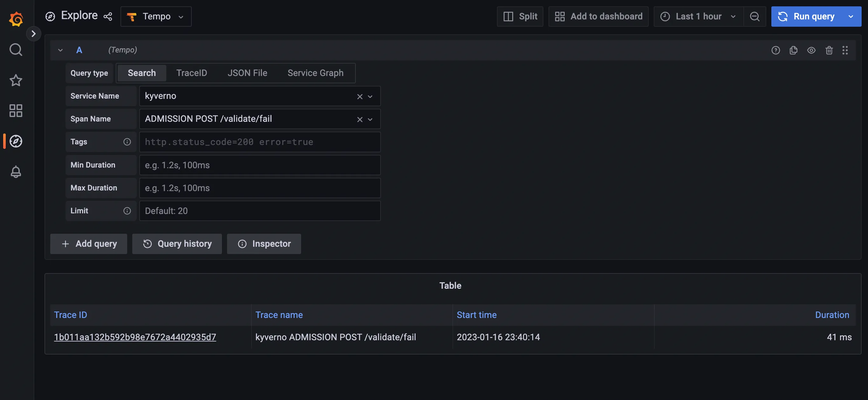Click the share Explore link icon
The height and width of the screenshot is (400, 868).
(108, 17)
